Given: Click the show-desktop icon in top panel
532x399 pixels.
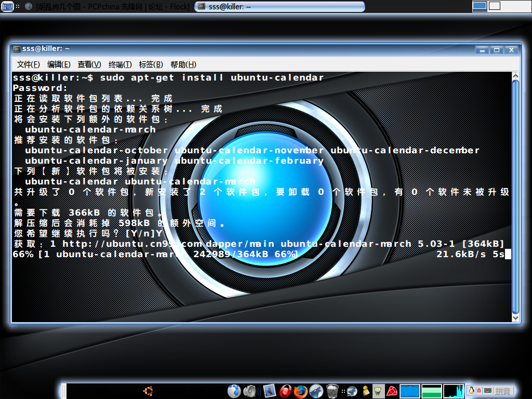Looking at the screenshot, I should point(7,6).
